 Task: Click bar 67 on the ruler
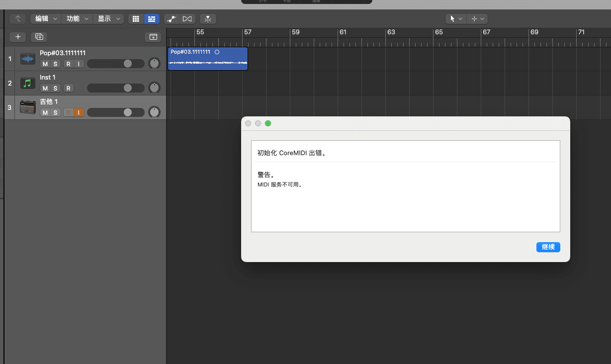coord(486,32)
